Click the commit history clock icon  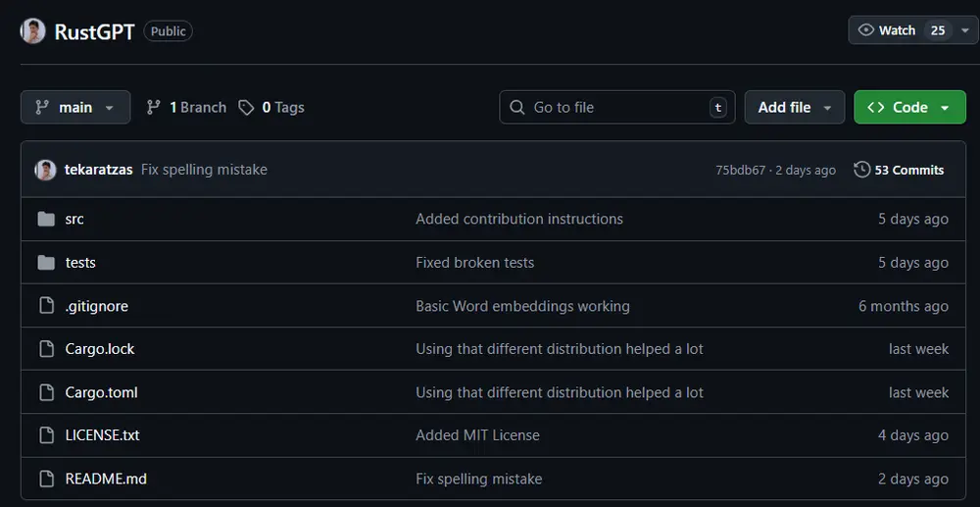tap(861, 170)
